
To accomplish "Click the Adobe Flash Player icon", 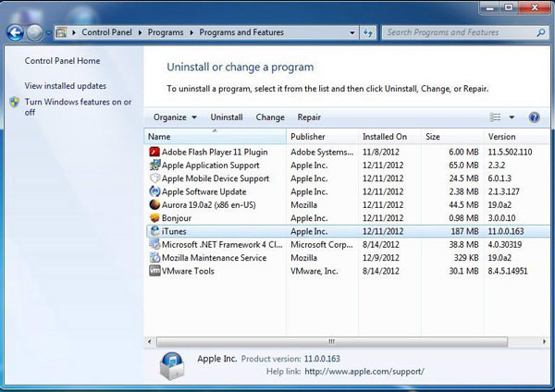I will coord(154,153).
